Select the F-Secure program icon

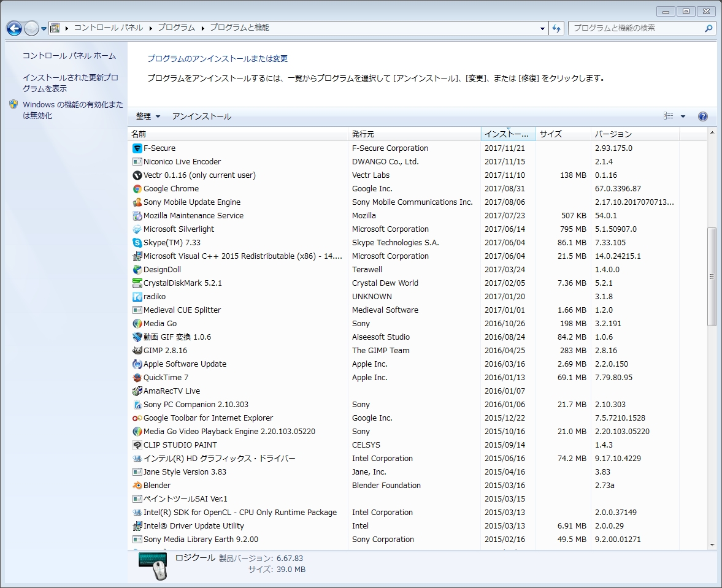pyautogui.click(x=137, y=148)
